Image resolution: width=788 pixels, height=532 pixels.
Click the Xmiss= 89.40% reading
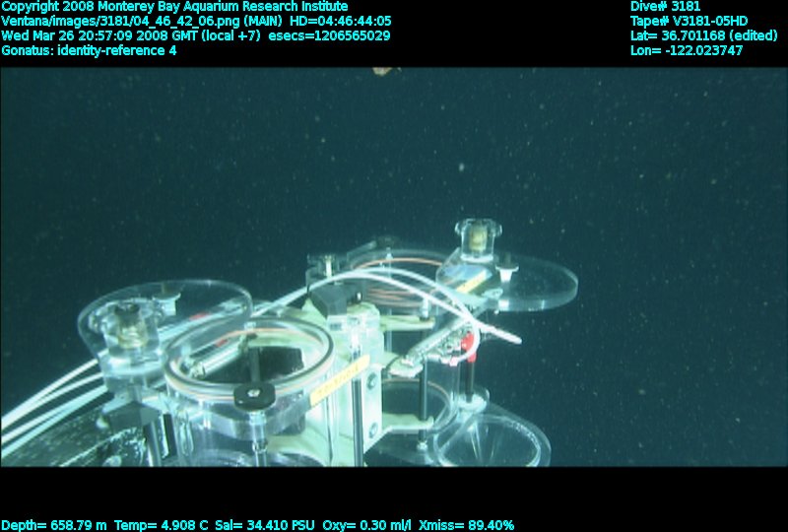469,525
